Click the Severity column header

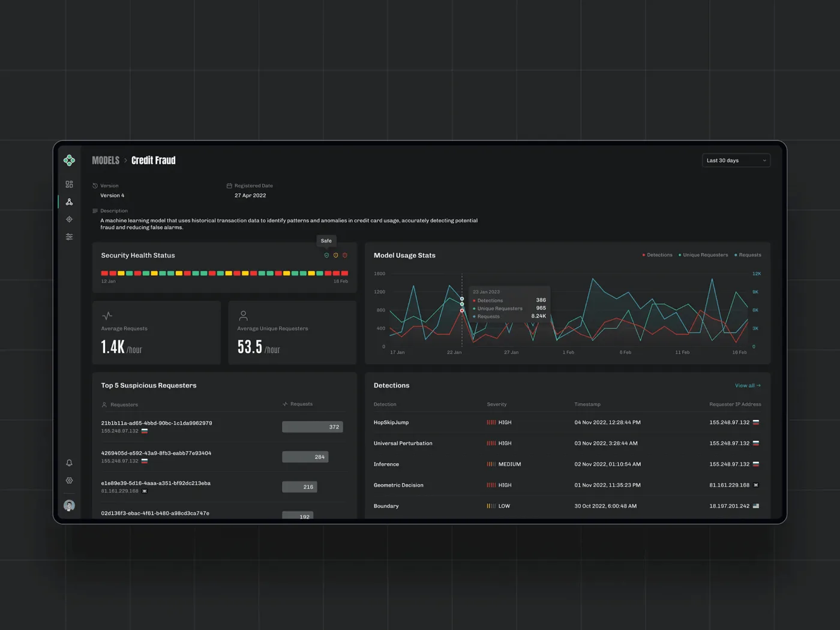pos(497,404)
